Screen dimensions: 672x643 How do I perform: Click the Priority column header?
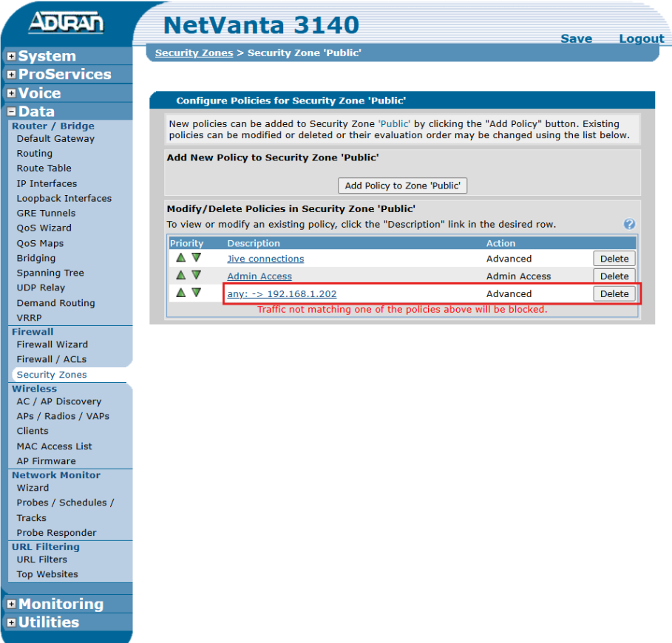point(186,243)
